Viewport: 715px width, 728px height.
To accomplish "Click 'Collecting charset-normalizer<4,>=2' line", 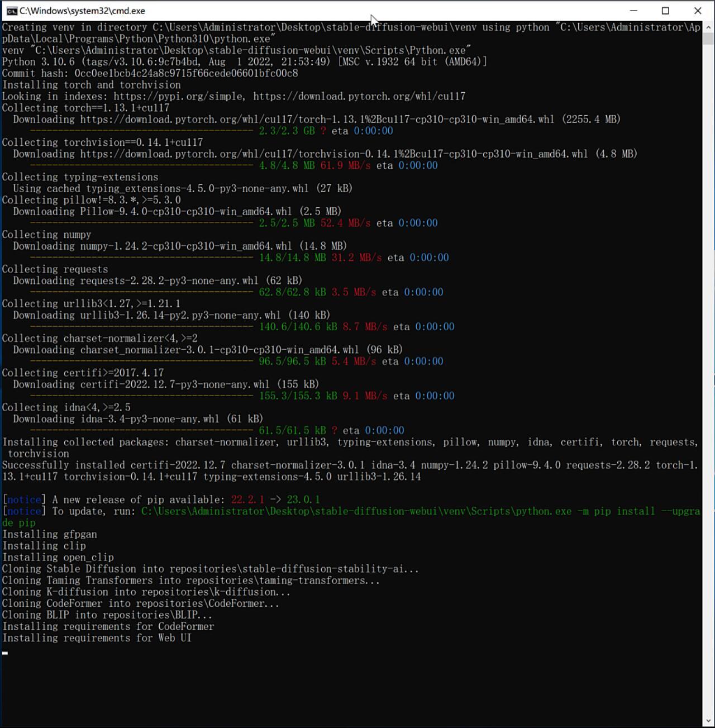I will (x=100, y=339).
